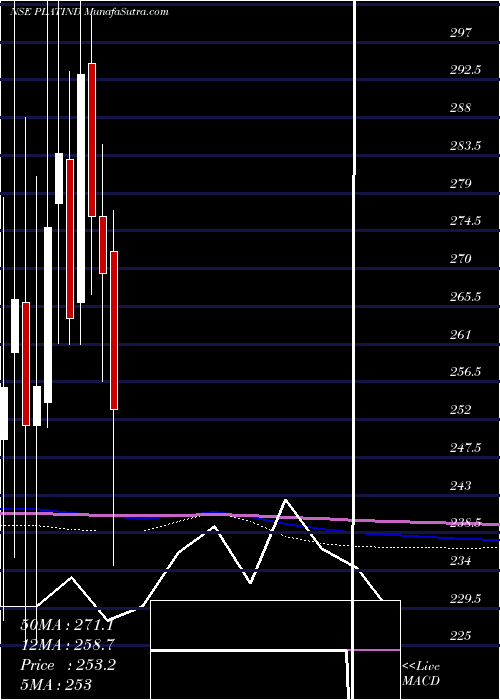Image resolution: width=500 pixels, height=700 pixels.
Task: Select the 225 price axis label
Action: (x=460, y=636)
